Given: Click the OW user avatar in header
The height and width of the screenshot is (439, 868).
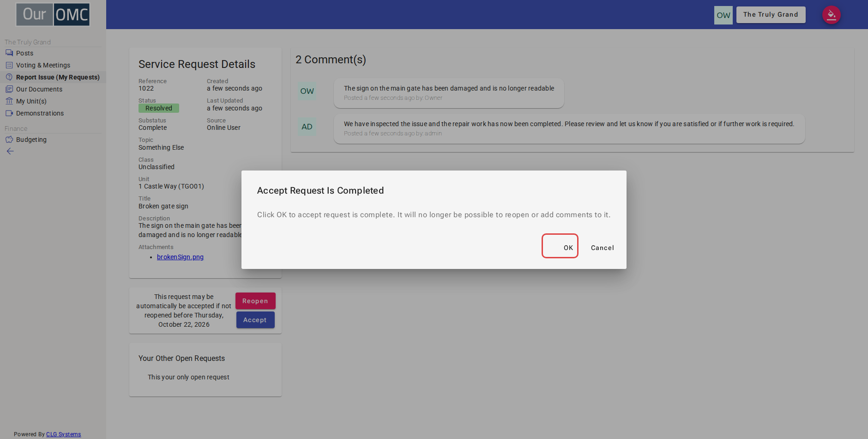Looking at the screenshot, I should [x=723, y=15].
